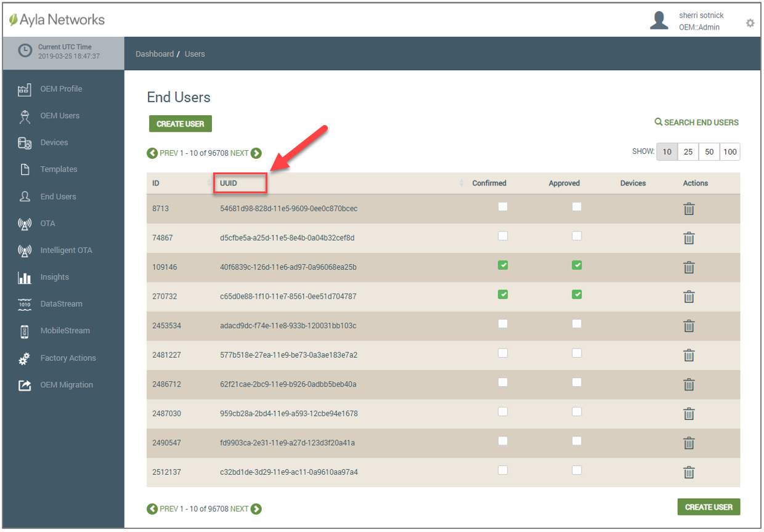This screenshot has height=532, width=764.
Task: Delete user 8713 with trash icon
Action: (x=689, y=209)
